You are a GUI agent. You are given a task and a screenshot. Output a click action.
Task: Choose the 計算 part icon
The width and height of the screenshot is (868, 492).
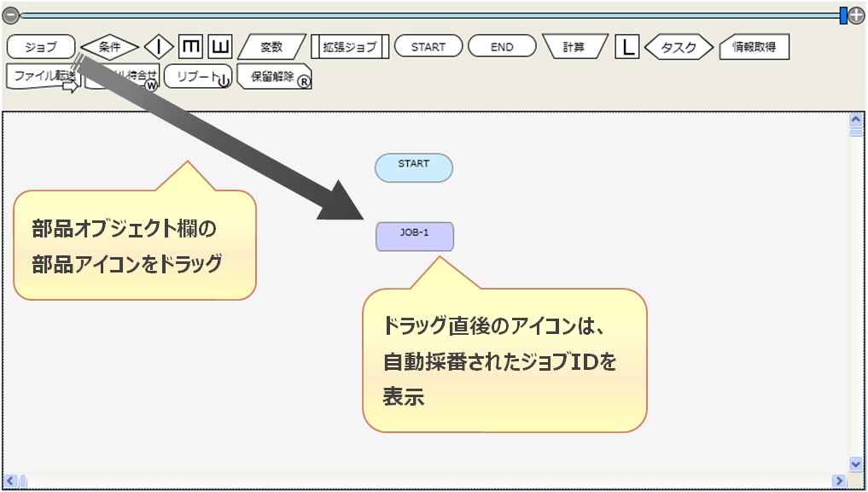[574, 47]
